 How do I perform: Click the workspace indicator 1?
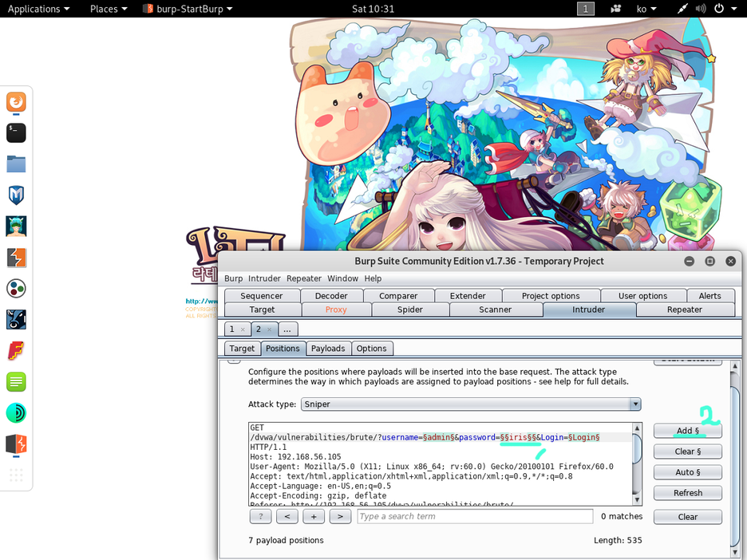point(586,9)
